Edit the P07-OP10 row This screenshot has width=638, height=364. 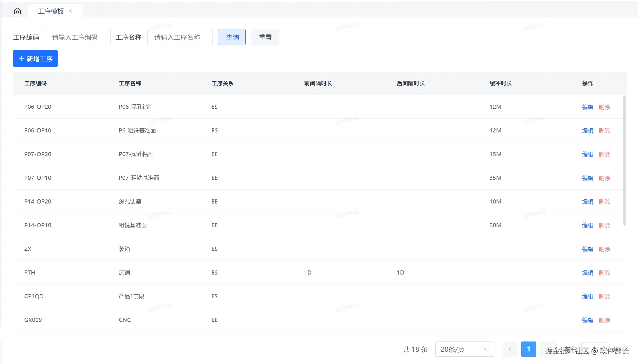587,178
